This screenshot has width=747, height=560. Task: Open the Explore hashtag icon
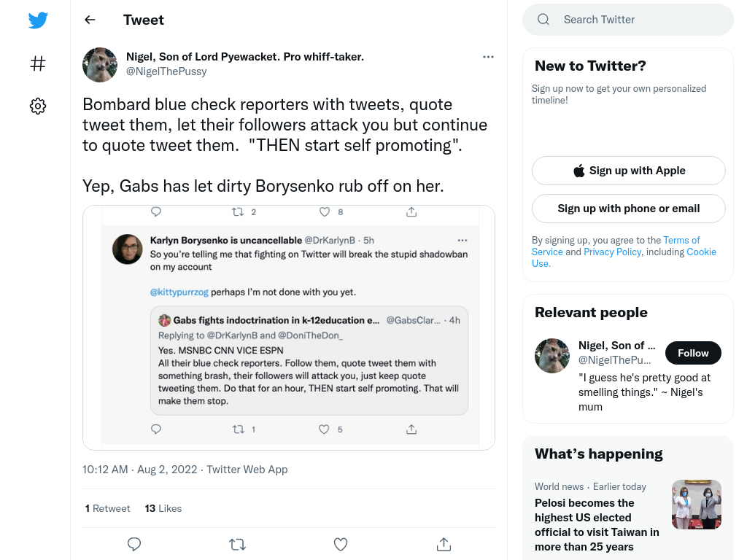[38, 63]
